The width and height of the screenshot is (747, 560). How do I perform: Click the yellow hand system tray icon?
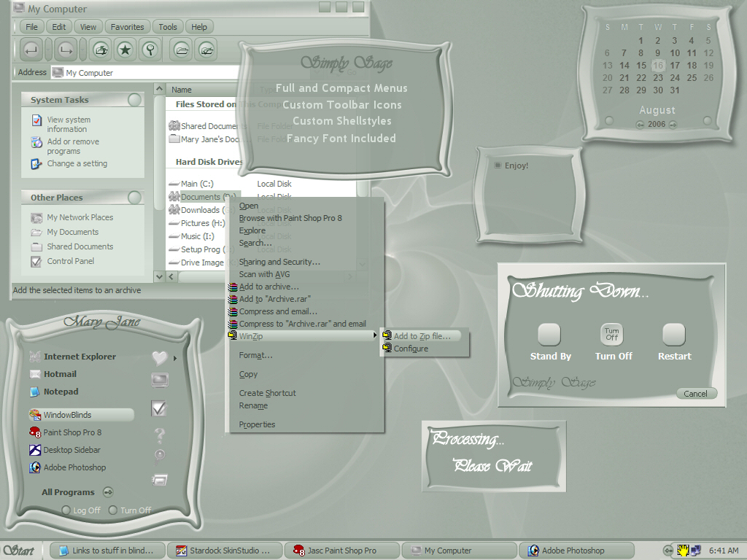[x=684, y=551]
